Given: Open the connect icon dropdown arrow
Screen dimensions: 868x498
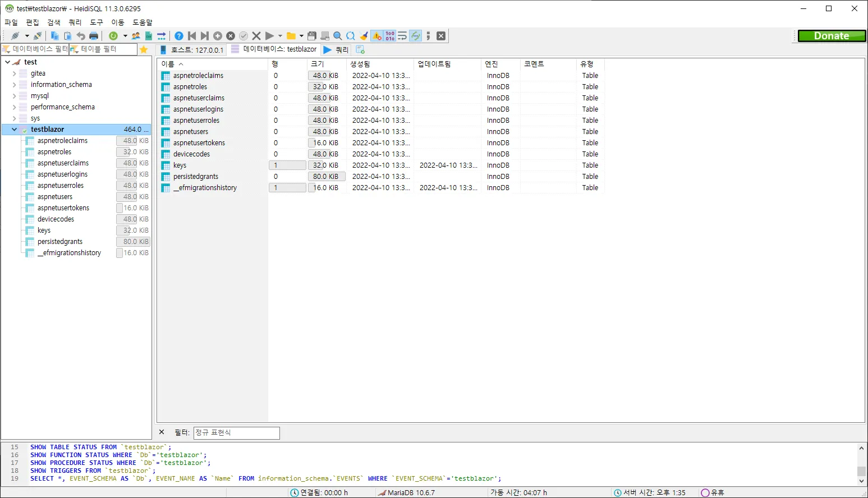Looking at the screenshot, I should (x=26, y=36).
